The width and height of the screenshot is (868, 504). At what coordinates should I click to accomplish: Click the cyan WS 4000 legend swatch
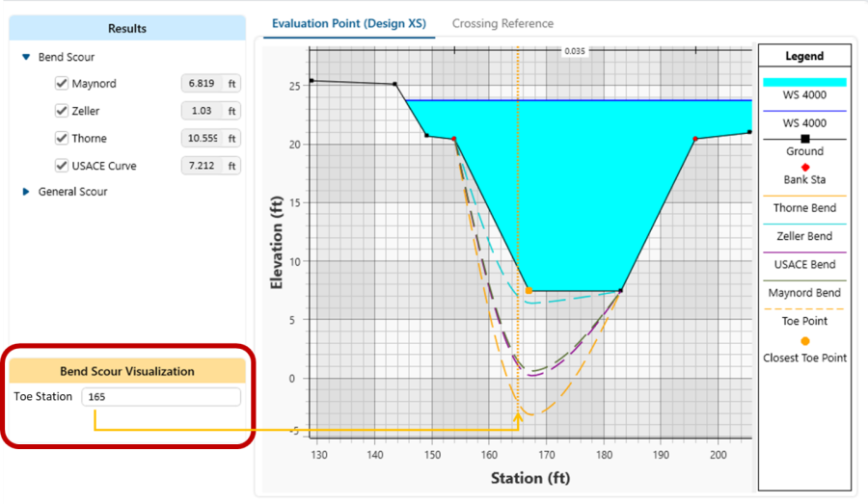click(x=804, y=83)
